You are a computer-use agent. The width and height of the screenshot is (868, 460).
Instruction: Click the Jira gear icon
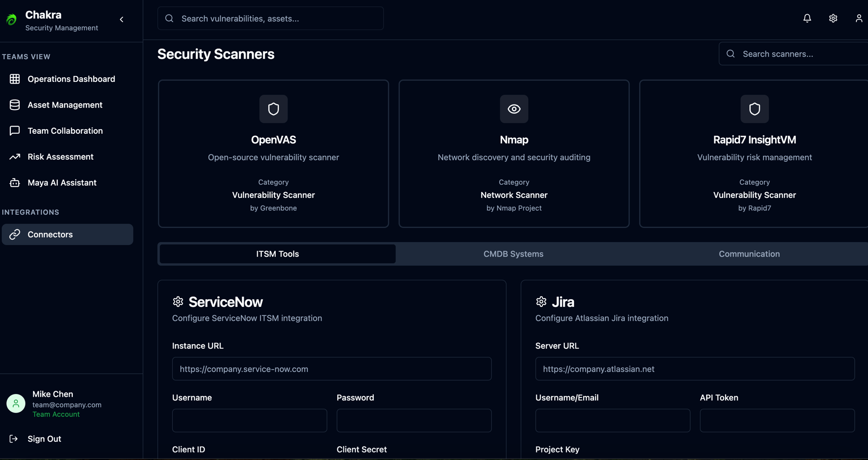(541, 301)
